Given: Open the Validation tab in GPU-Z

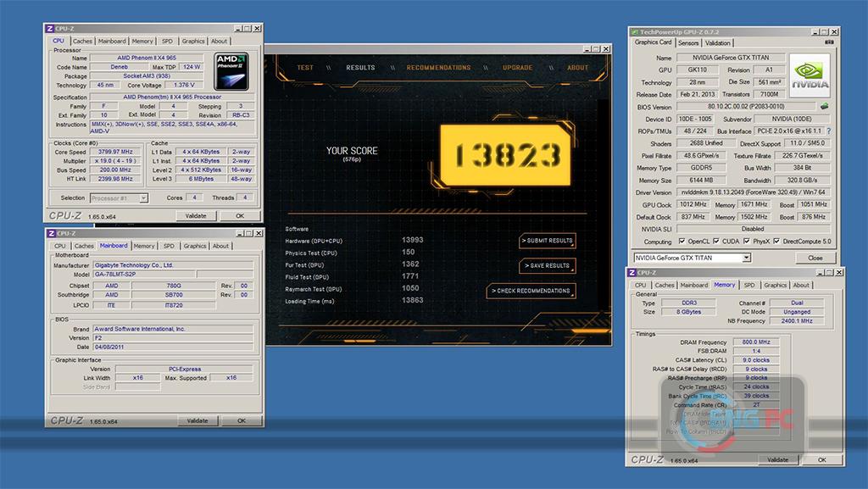Looking at the screenshot, I should click(718, 42).
